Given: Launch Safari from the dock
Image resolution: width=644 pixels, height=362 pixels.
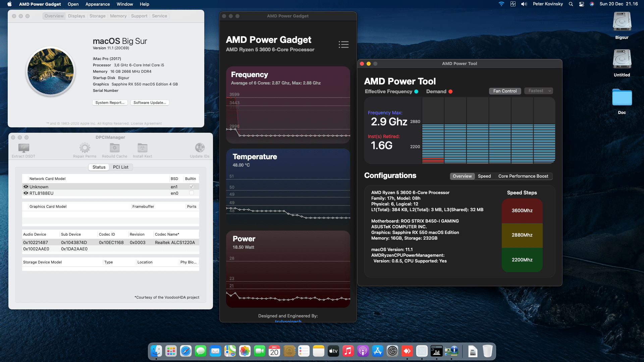Looking at the screenshot, I should pyautogui.click(x=186, y=351).
